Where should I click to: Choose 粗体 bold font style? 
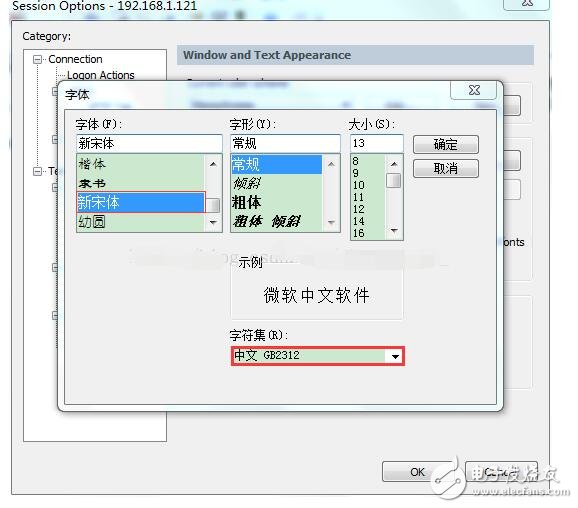tap(276, 202)
